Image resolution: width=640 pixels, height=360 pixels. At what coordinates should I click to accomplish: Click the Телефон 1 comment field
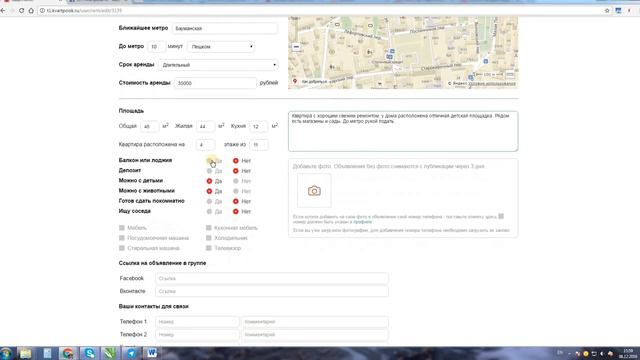[x=315, y=322]
